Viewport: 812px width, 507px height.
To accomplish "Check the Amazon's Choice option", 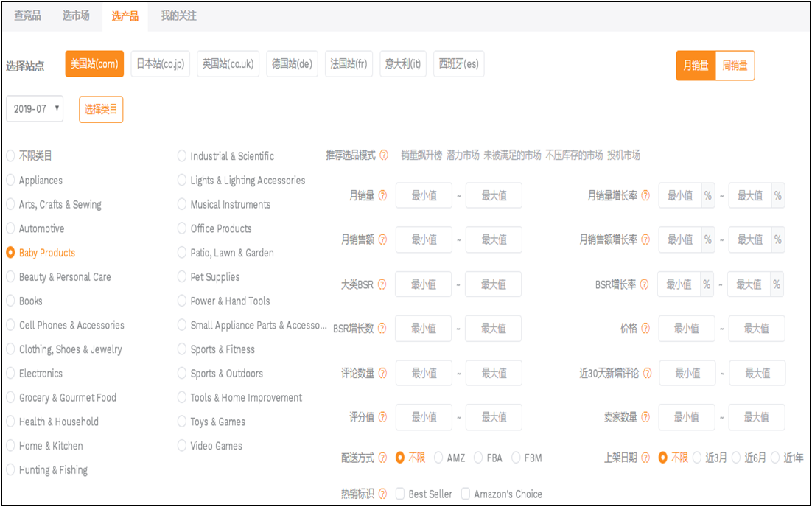I will 466,494.
